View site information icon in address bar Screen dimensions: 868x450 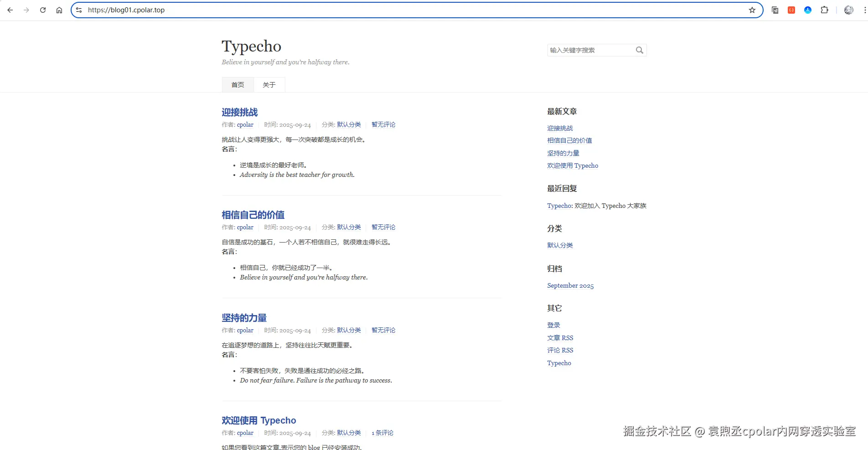[x=79, y=10]
